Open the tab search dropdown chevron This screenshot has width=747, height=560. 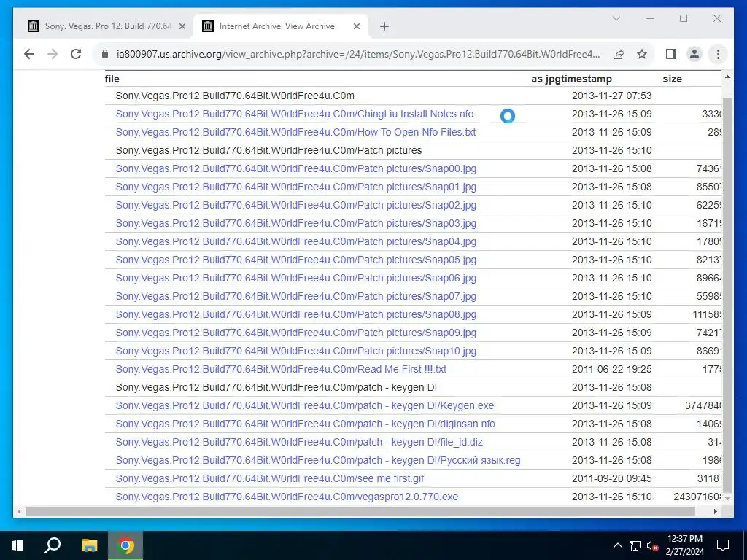[x=616, y=18]
